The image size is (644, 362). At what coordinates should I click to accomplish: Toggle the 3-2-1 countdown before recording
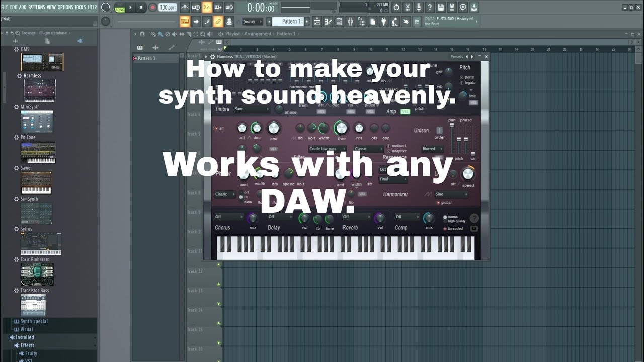207,7
